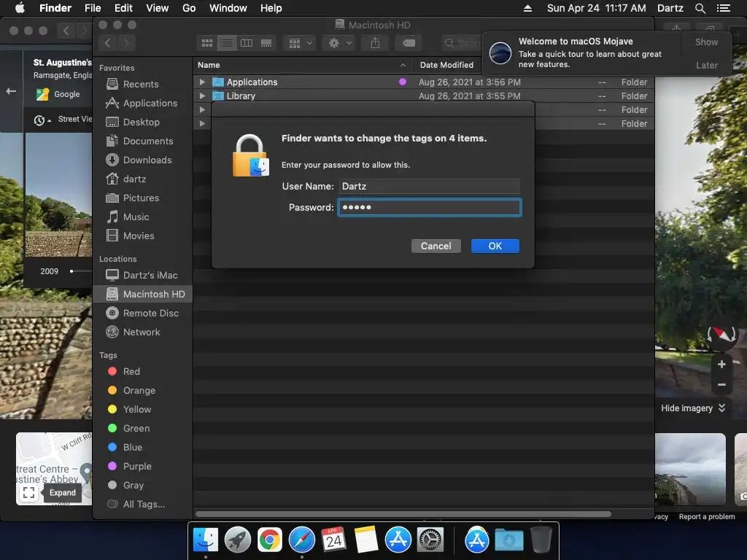
Task: Select the Purple tag in sidebar
Action: coord(130,467)
